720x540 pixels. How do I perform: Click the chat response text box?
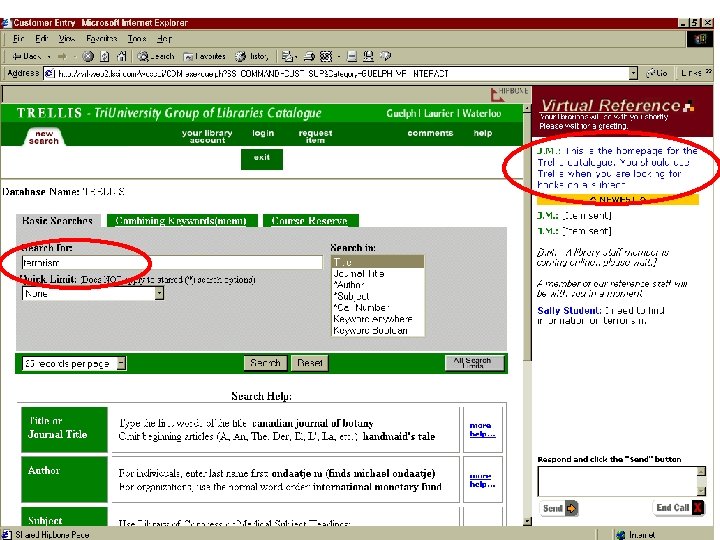pyautogui.click(x=618, y=481)
